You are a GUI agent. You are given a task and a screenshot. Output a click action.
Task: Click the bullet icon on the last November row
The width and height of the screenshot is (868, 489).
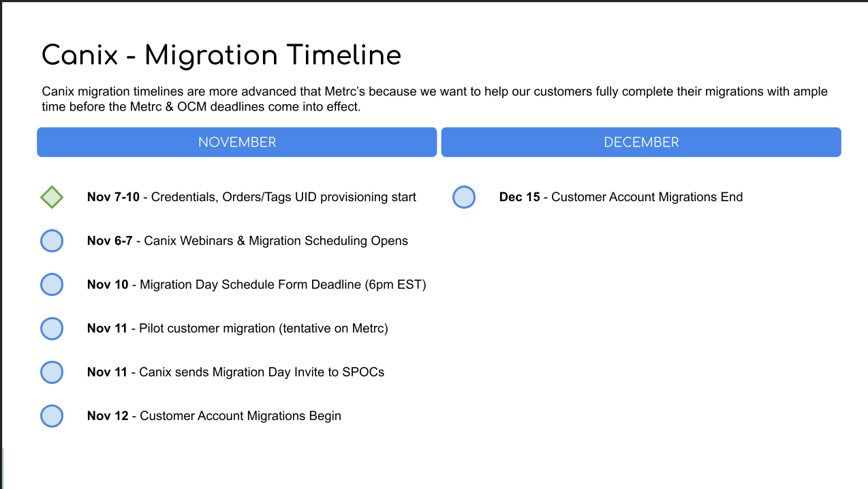click(x=52, y=415)
